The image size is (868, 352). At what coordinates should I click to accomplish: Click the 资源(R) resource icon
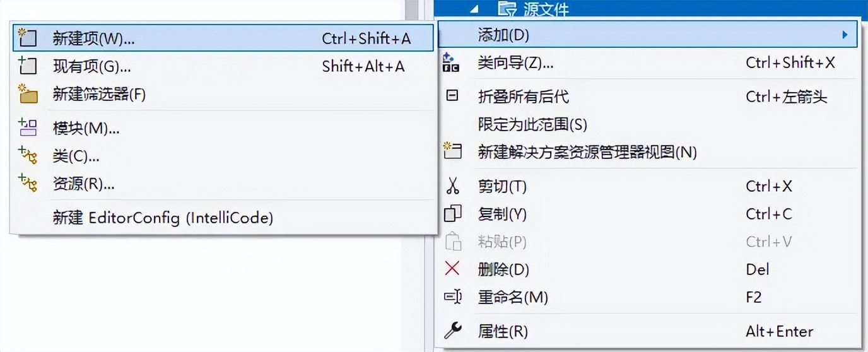coord(27,184)
